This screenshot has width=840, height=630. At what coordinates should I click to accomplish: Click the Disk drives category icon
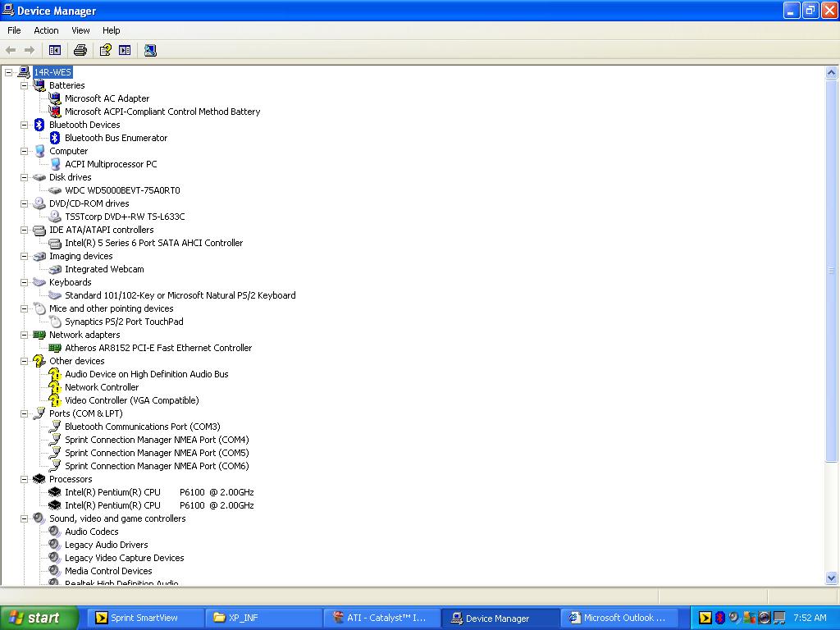tap(39, 177)
